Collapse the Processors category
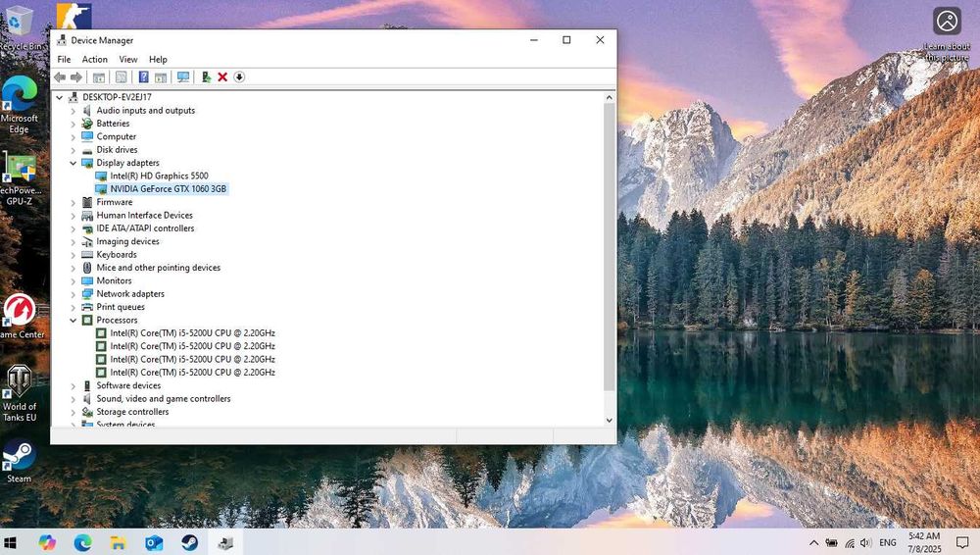 coord(73,321)
